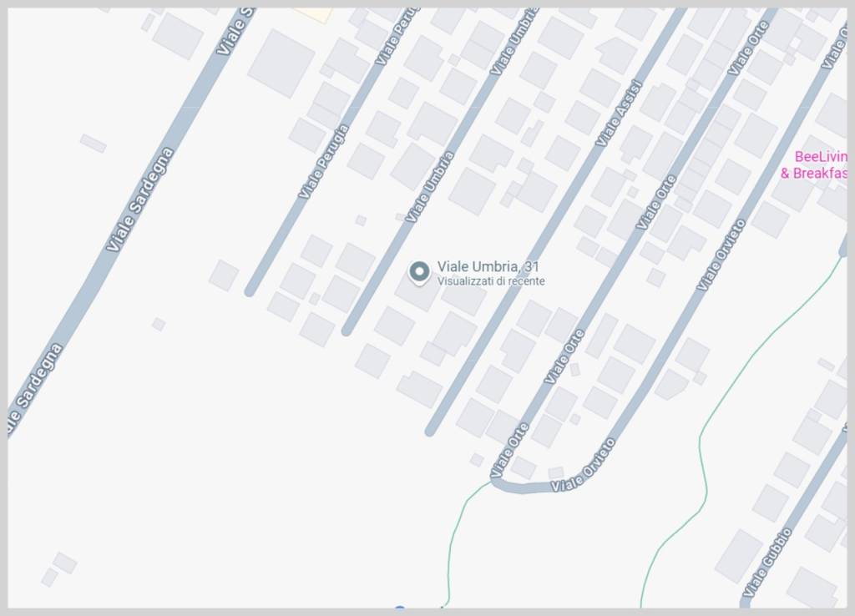This screenshot has height=616, width=855.
Task: Click the Viale Perugia street label
Action: pos(323,161)
